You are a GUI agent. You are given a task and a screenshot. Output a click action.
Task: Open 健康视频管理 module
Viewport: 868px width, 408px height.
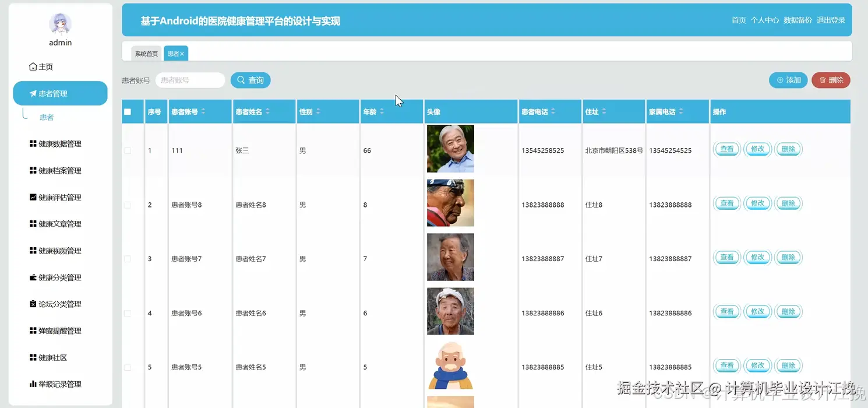[x=60, y=250]
